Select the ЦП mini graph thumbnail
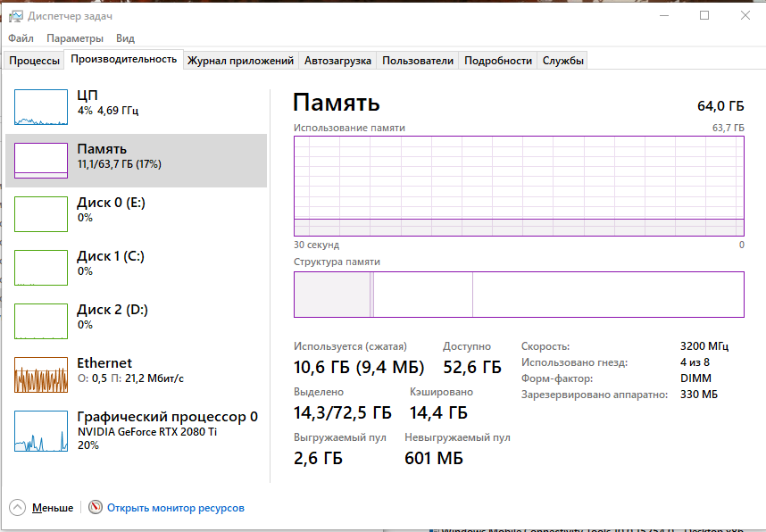 41,107
